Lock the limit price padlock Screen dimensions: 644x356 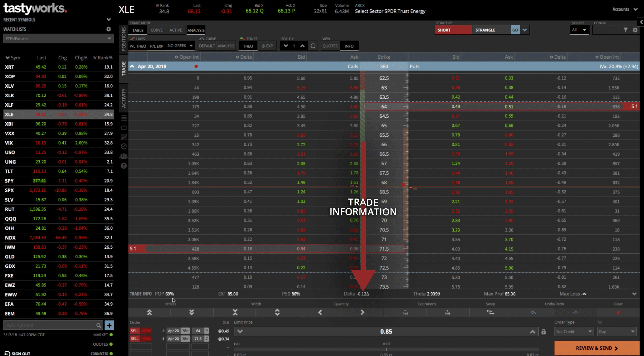[544, 332]
